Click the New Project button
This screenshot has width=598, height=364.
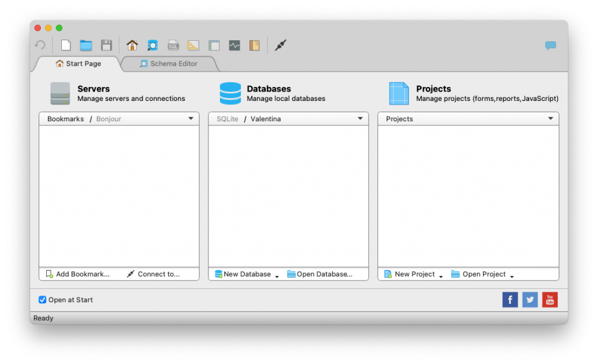[409, 274]
